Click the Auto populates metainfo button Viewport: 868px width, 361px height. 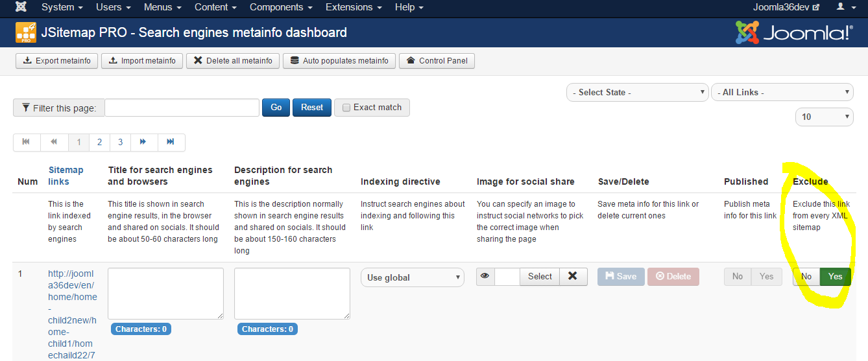tap(339, 61)
